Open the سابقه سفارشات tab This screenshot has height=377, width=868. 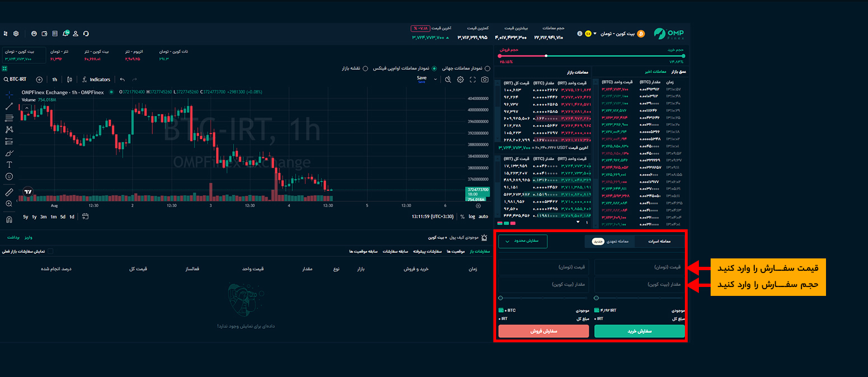click(x=396, y=251)
